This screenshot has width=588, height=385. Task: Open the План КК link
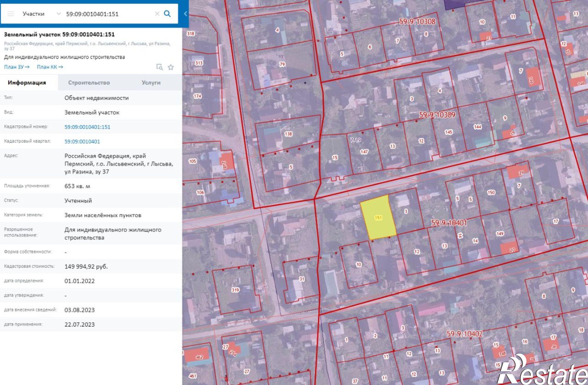tap(50, 67)
